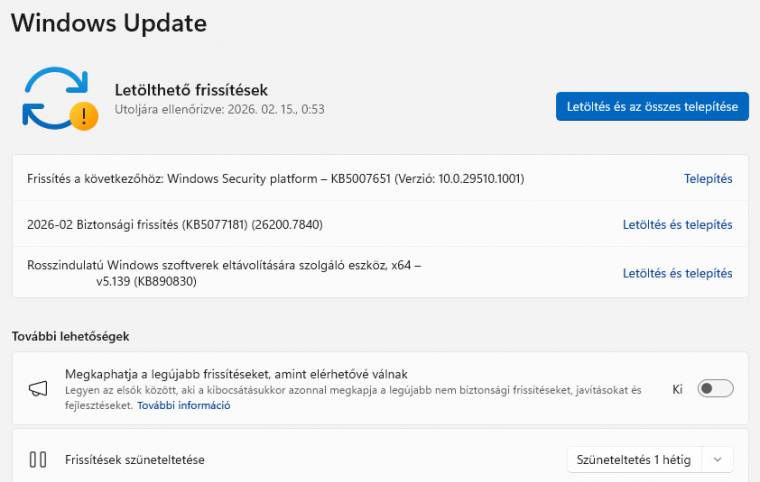
Task: Click the Windows Update page title
Action: tap(108, 22)
